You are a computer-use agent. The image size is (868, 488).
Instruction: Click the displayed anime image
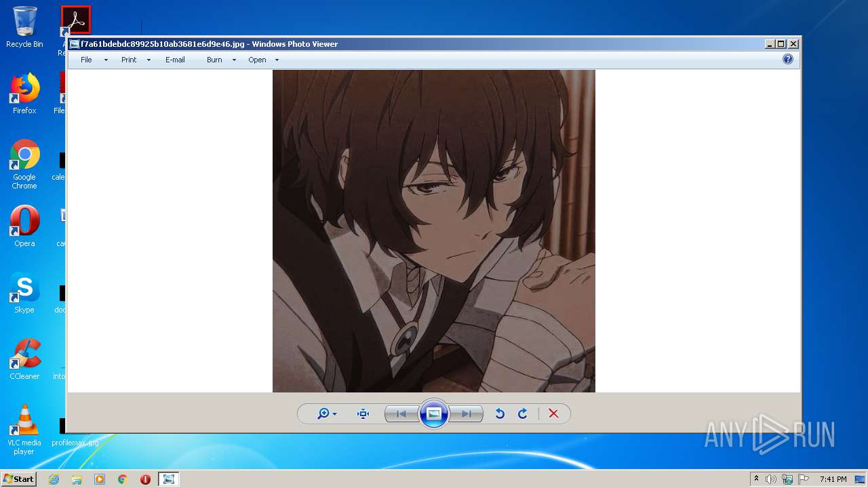tap(434, 231)
